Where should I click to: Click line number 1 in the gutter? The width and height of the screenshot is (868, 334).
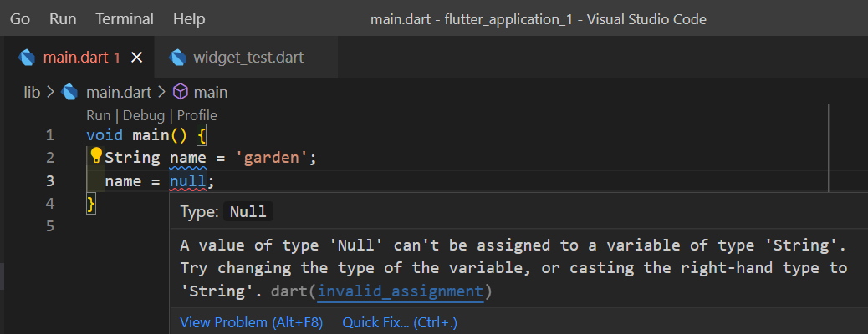pyautogui.click(x=50, y=135)
